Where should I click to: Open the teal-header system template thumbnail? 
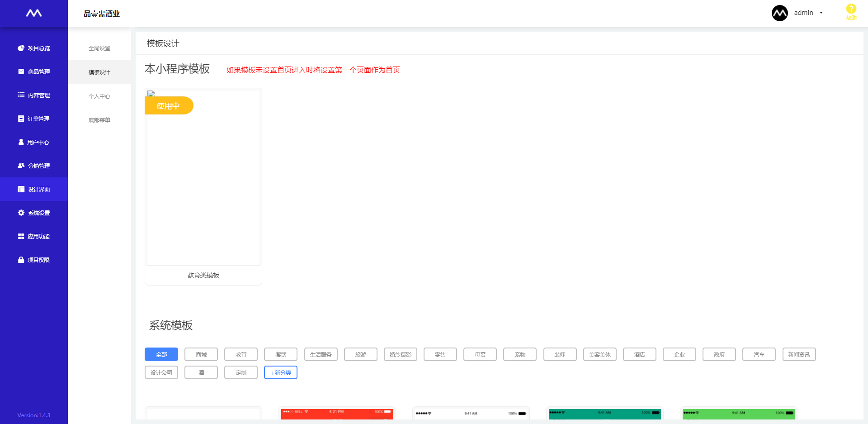coord(605,414)
